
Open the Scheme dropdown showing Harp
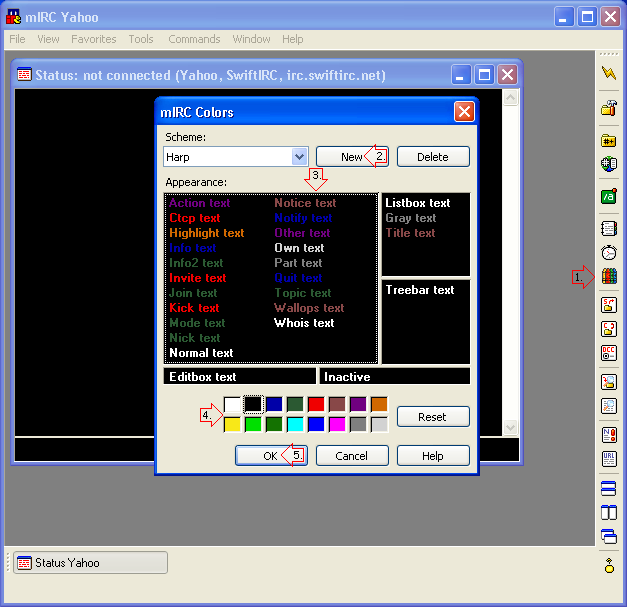click(236, 157)
